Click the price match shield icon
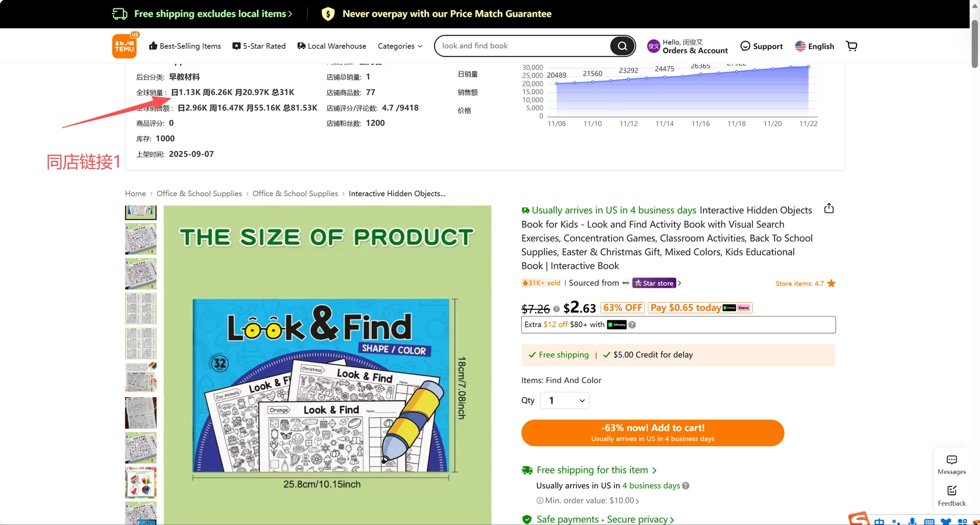This screenshot has width=980, height=525. (x=328, y=14)
